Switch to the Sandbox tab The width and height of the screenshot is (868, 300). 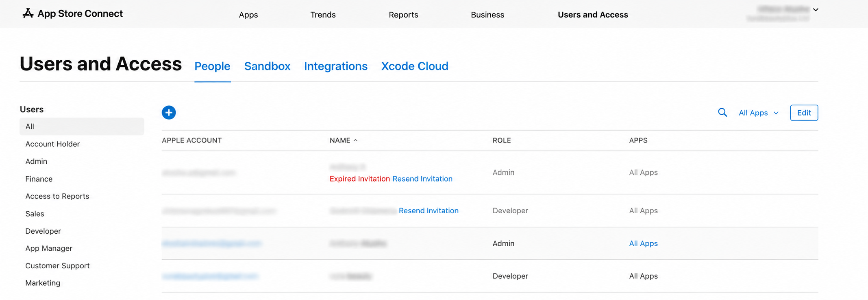click(267, 66)
